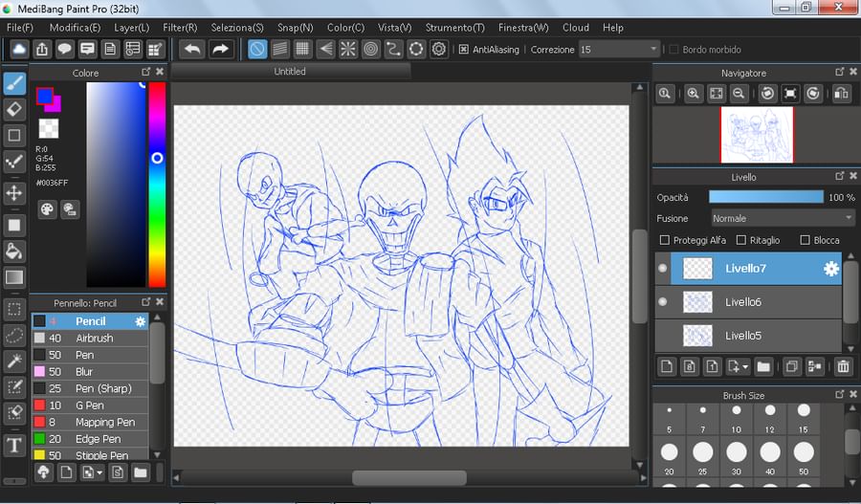Click the hue slider bar
Viewport: 861px width, 504px height.
pos(157,185)
